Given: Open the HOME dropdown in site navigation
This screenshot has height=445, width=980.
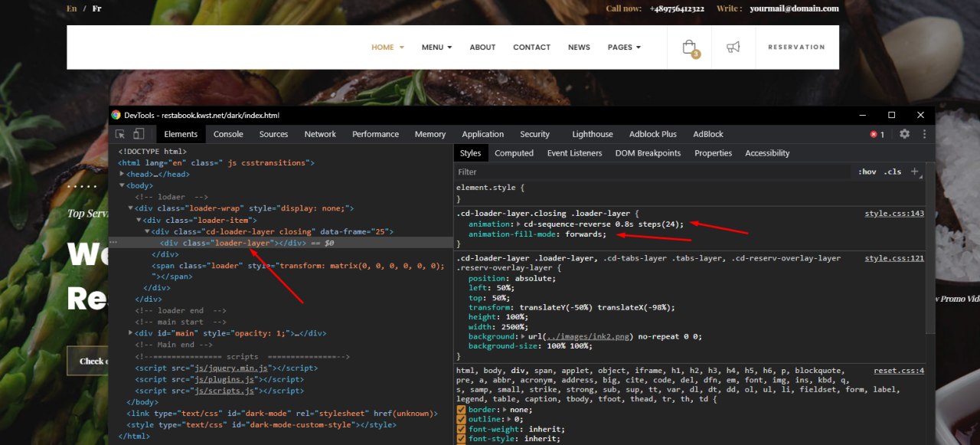Looking at the screenshot, I should click(387, 47).
